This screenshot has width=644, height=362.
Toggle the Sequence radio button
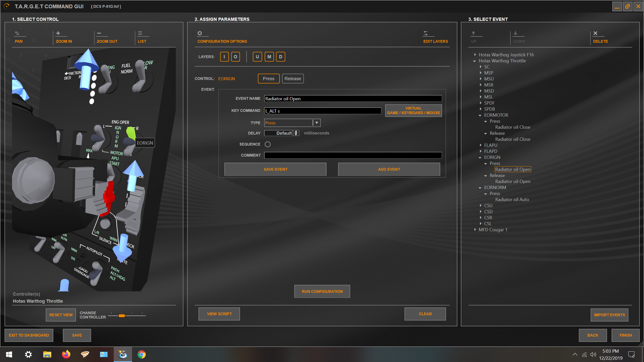pyautogui.click(x=268, y=144)
